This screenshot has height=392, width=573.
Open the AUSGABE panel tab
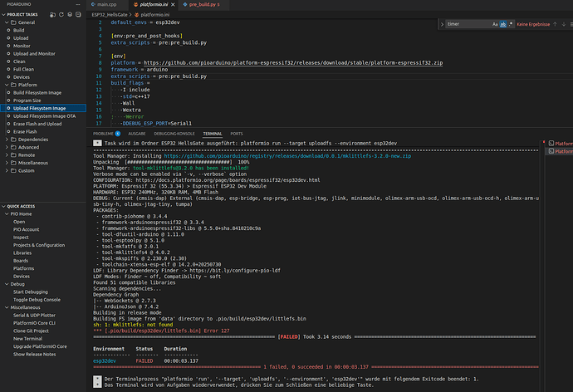click(x=137, y=133)
